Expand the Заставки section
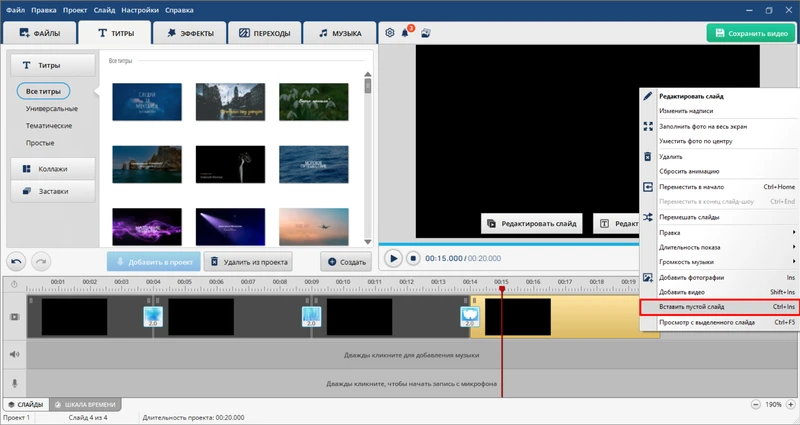This screenshot has height=425, width=800. (x=53, y=191)
